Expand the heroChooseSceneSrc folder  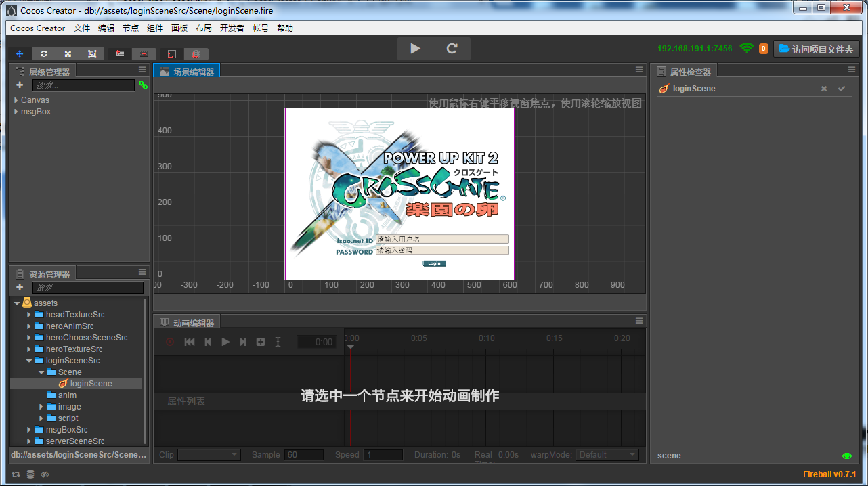[28, 338]
